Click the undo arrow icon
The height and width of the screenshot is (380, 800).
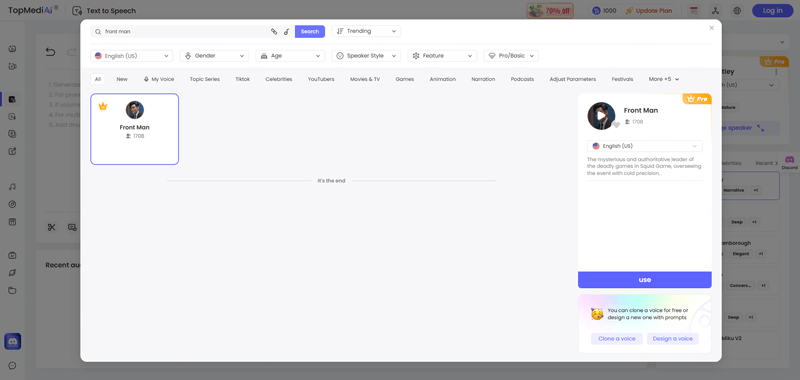click(x=50, y=52)
